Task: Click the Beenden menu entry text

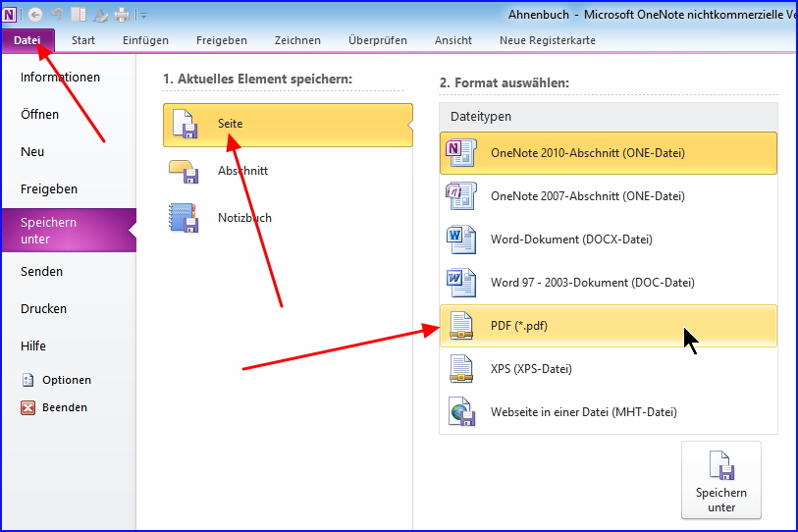Action: pyautogui.click(x=65, y=407)
